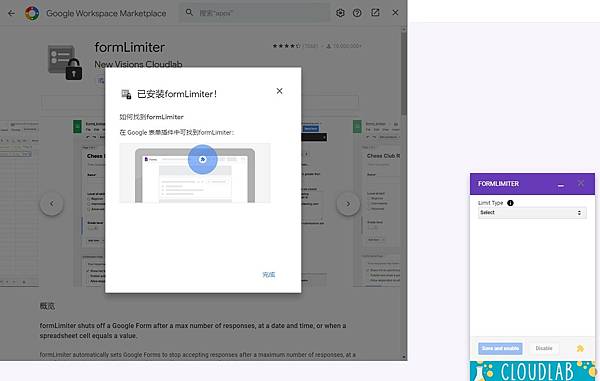The width and height of the screenshot is (600, 381).
Task: Open the Limit Type Select dropdown
Action: (x=532, y=213)
